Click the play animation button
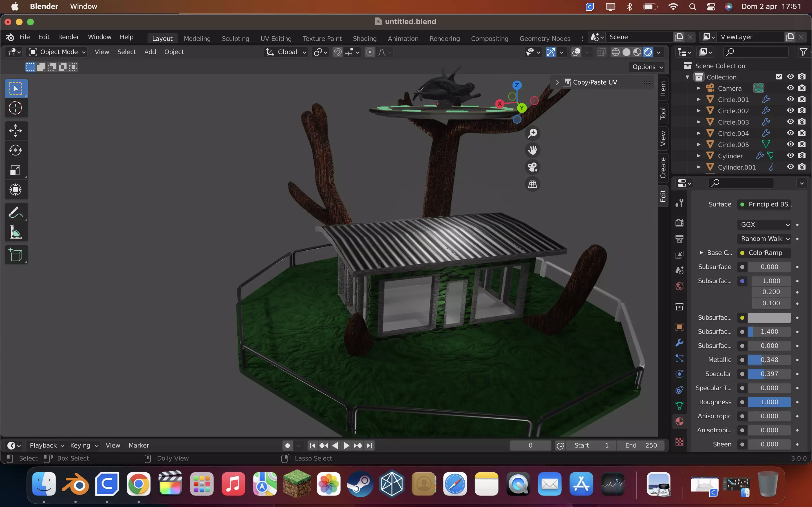 pyautogui.click(x=347, y=445)
